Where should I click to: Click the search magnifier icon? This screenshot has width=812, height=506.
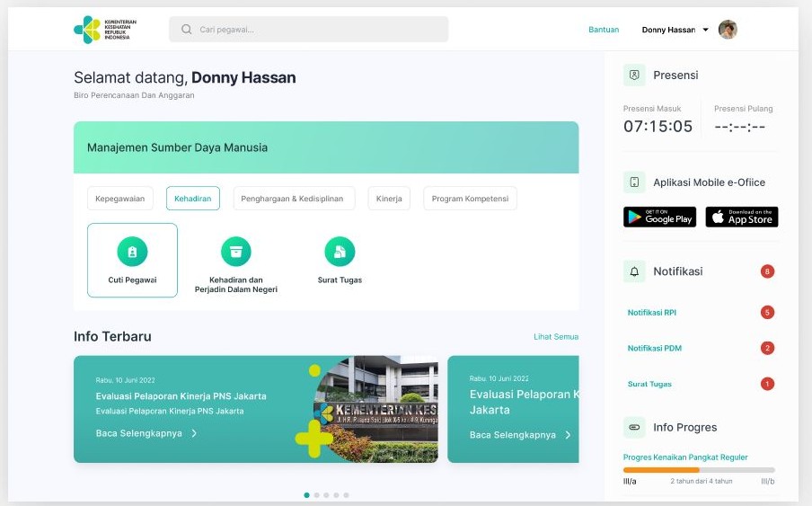(187, 30)
